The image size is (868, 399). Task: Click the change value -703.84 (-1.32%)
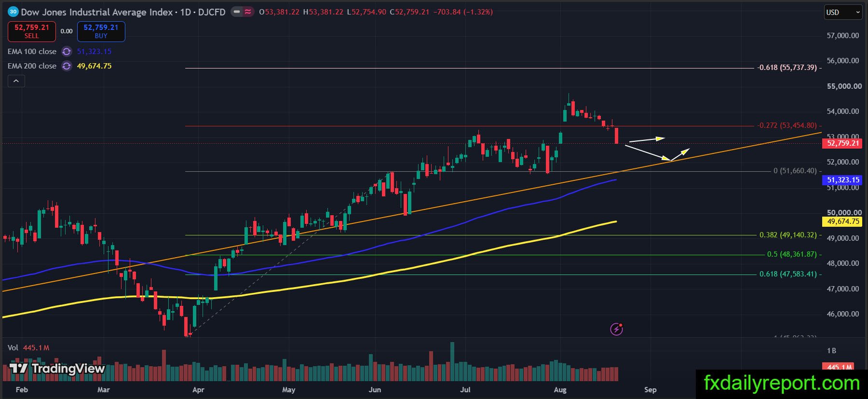coord(463,12)
